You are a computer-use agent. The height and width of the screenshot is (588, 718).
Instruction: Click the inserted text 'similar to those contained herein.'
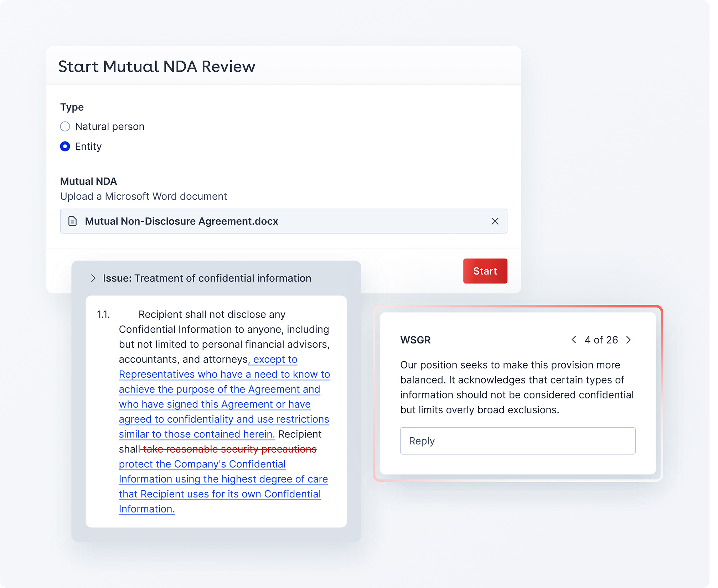point(197,434)
